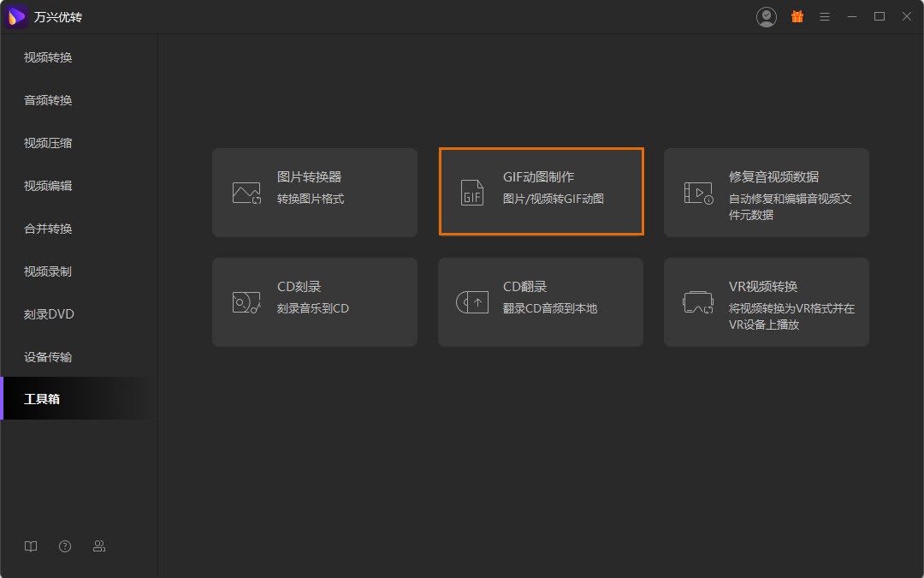Click 自动修复和编辑音视频文件元数据 description
924x578 pixels.
791,206
